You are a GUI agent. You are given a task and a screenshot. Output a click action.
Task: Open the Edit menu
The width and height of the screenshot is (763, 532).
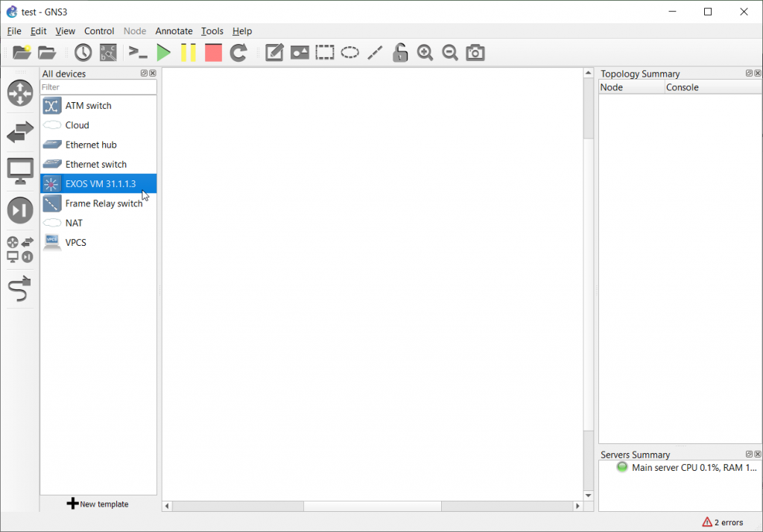pyautogui.click(x=39, y=31)
